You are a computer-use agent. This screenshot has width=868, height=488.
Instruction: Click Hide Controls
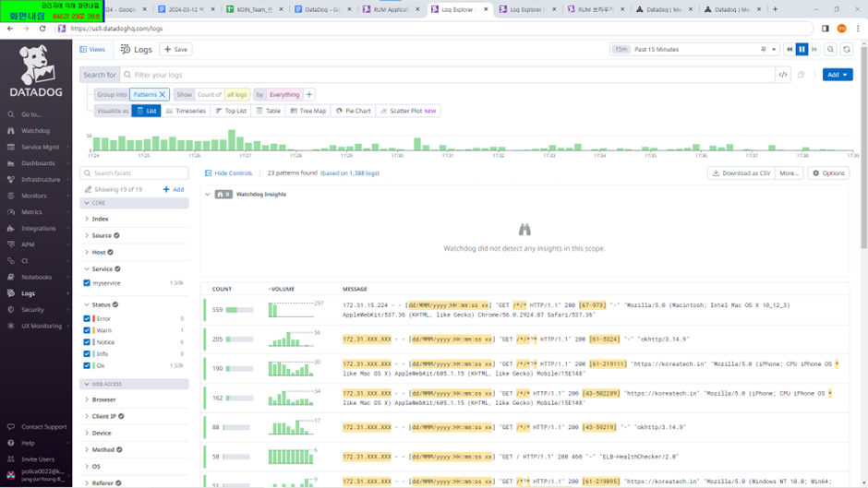[228, 173]
